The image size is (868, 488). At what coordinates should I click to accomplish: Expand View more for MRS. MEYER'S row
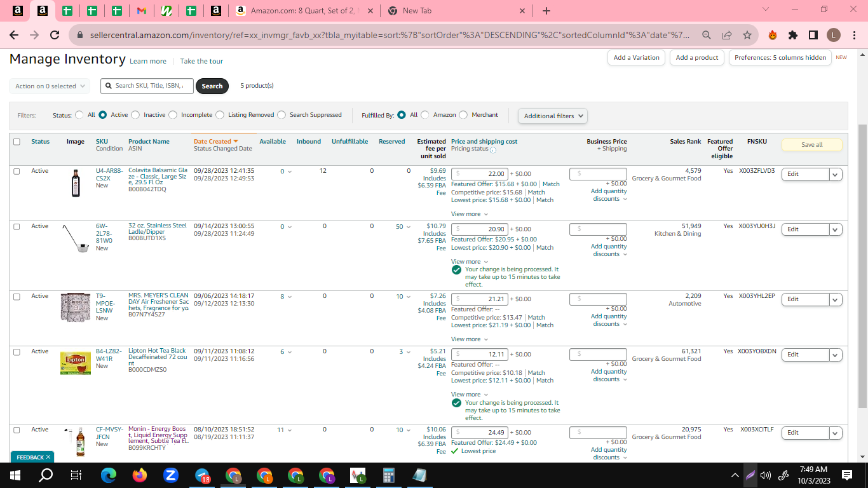click(x=470, y=339)
